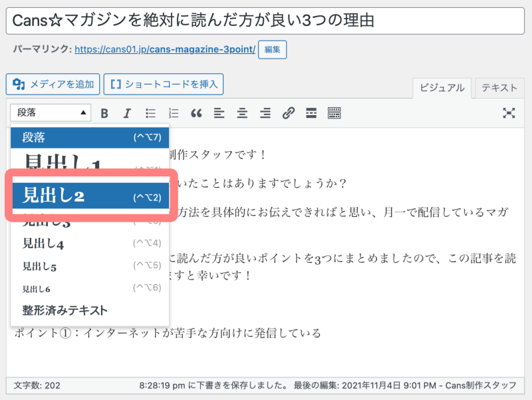Click into the post title field

click(265, 20)
